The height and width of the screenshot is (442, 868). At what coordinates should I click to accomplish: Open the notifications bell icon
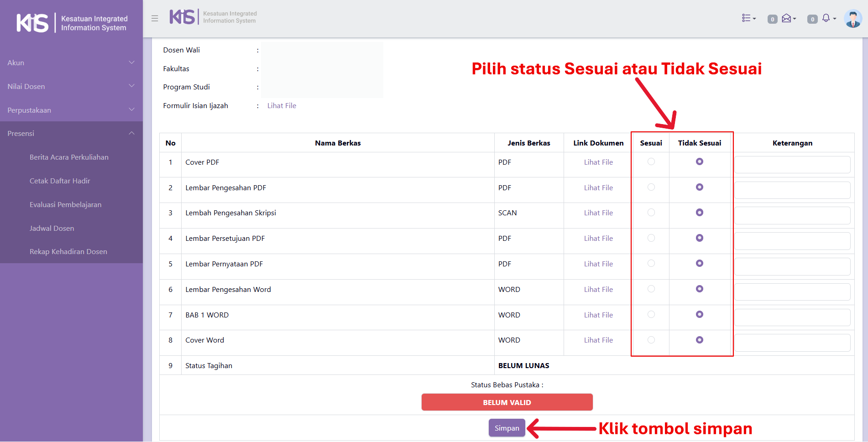click(x=827, y=18)
